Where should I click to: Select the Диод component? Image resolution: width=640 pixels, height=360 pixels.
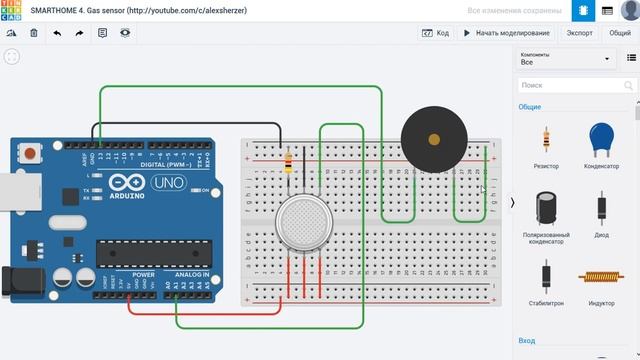pyautogui.click(x=601, y=214)
